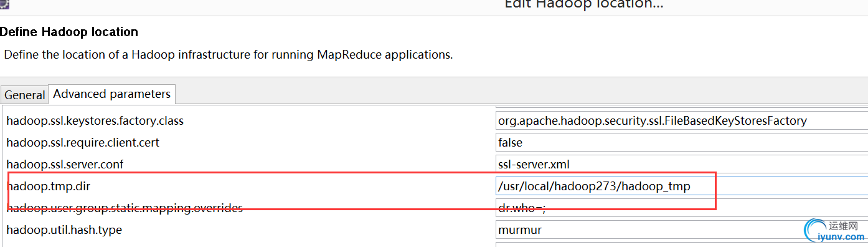
Task: Select the hadoop.ssl.require.client.cert label
Action: pos(83,143)
